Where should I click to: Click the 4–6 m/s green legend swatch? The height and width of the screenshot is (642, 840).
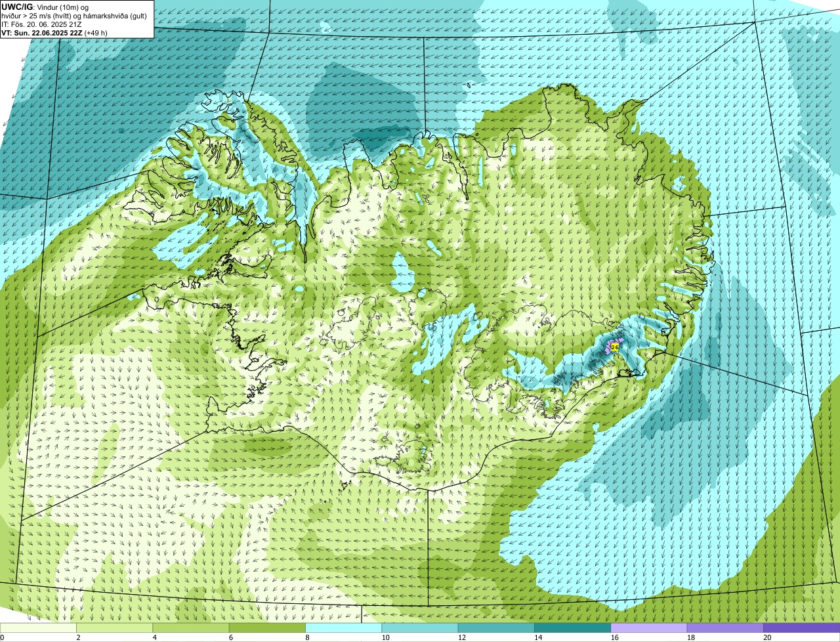pyautogui.click(x=191, y=628)
